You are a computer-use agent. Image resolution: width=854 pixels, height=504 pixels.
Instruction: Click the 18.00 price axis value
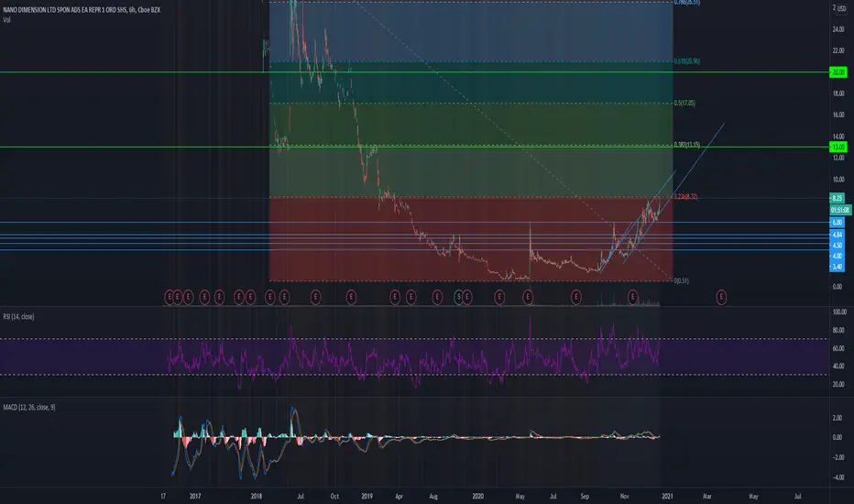(x=838, y=93)
